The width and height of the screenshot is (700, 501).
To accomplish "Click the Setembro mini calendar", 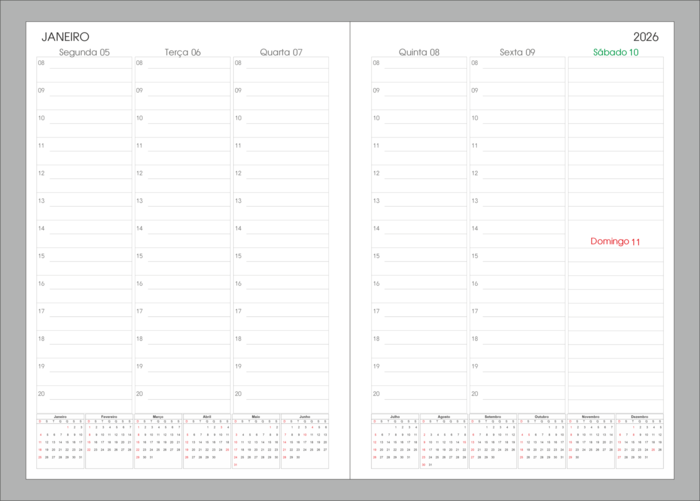I will click(492, 441).
